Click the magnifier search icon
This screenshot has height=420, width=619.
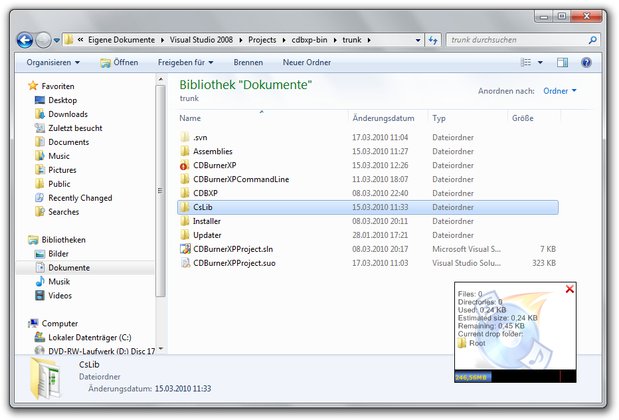[x=592, y=40]
